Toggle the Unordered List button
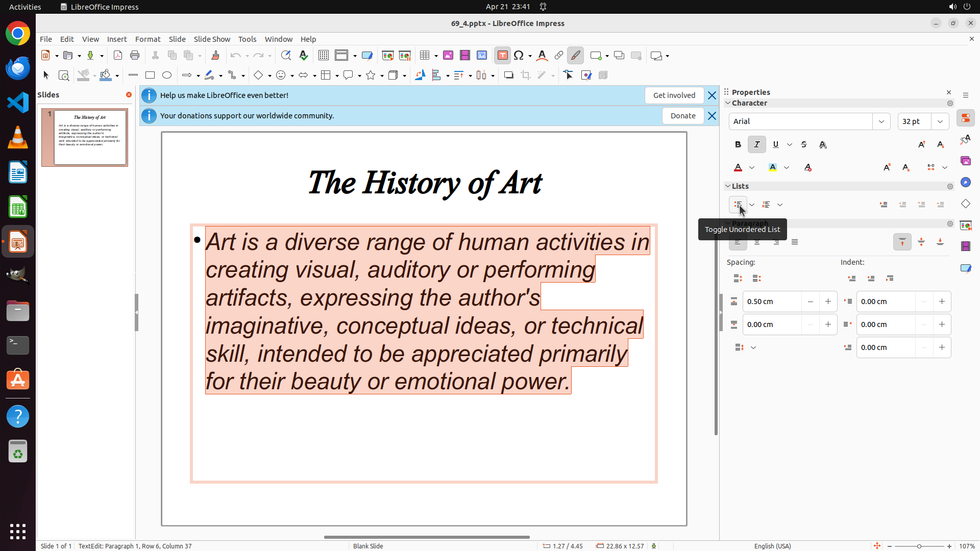980x551 pixels. click(738, 205)
